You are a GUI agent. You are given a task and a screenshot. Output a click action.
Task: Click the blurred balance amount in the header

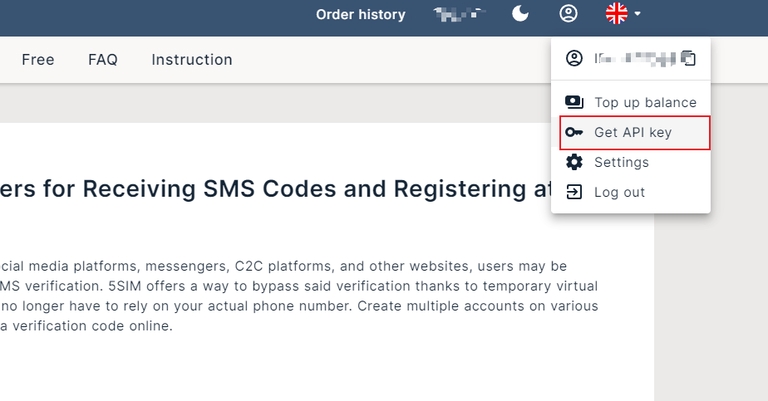pyautogui.click(x=458, y=14)
